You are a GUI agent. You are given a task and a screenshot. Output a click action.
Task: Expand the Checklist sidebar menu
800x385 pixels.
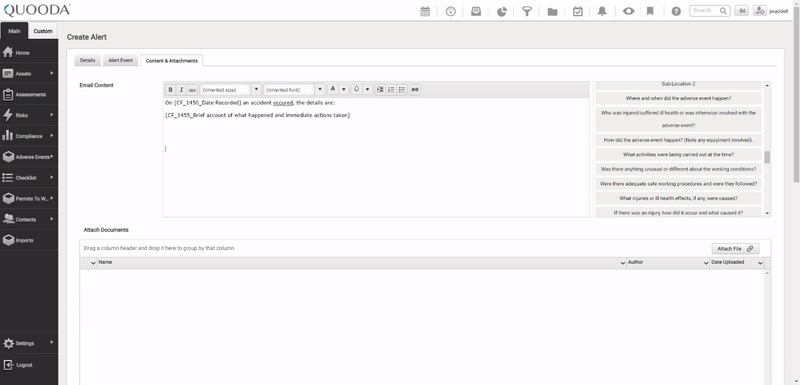[x=29, y=177]
